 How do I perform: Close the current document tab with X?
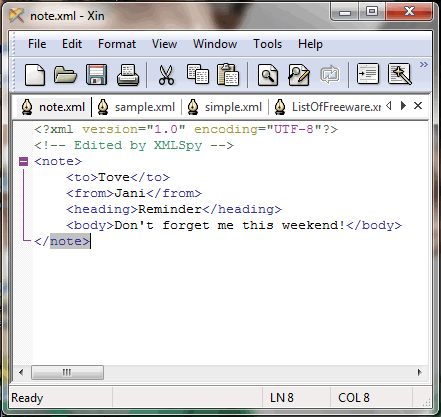[x=418, y=106]
